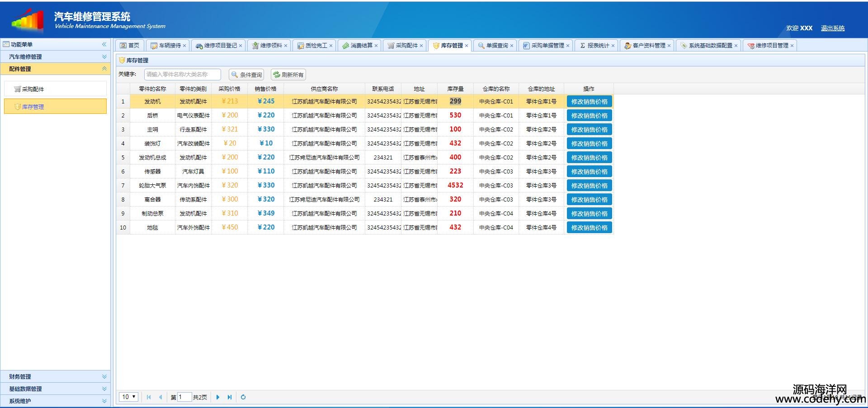Screen dimensions: 868x408
Task: Click the page number input box
Action: pos(184,397)
